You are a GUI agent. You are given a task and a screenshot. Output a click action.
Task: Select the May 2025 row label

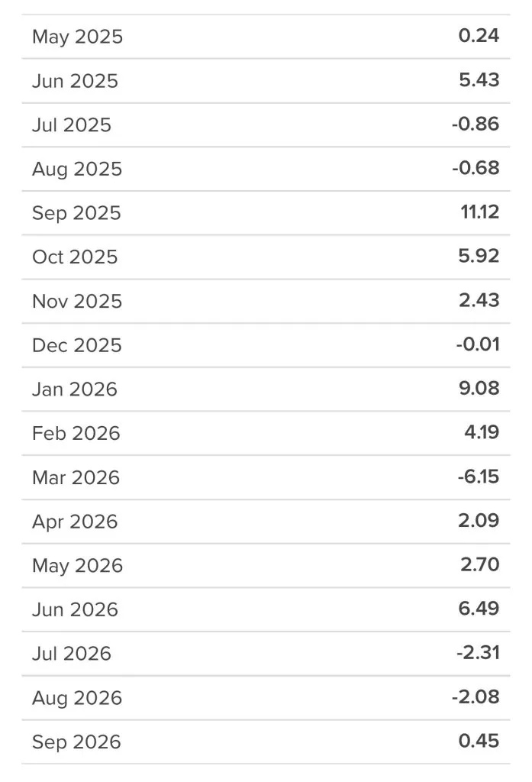tap(77, 37)
